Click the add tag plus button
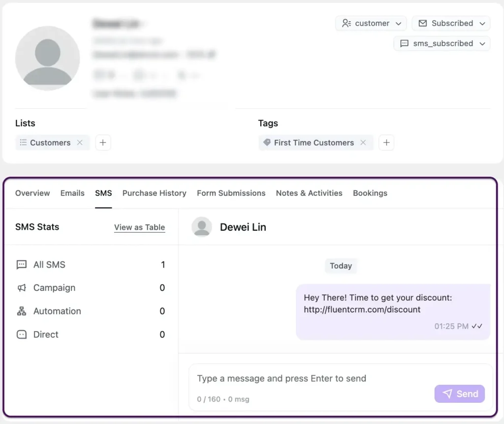Screen dimensions: 504x424 tap(386, 143)
